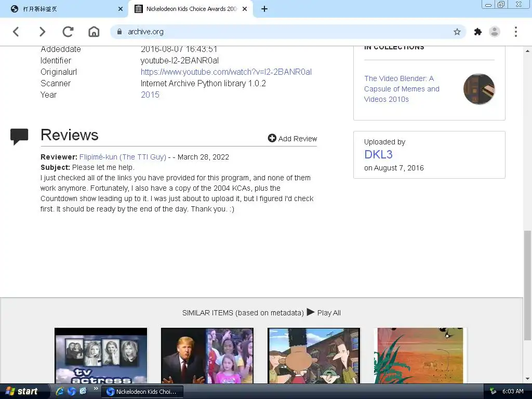Screen dimensions: 532x399
Task: Close the first Chinese-titled tab
Action: click(121, 9)
